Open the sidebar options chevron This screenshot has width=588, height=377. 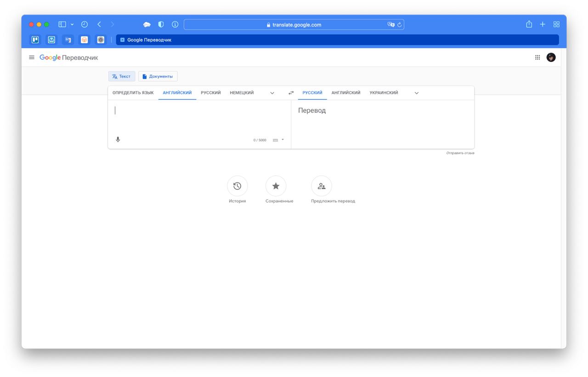72,25
